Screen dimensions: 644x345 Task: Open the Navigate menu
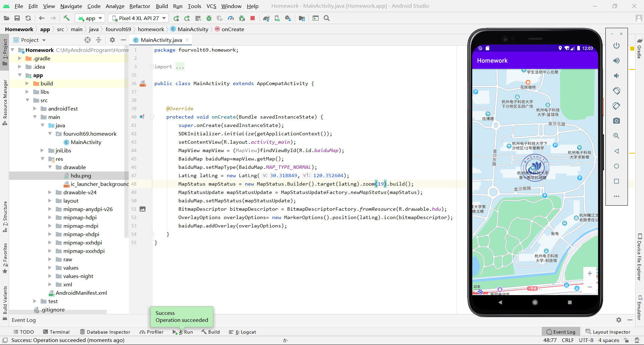(x=71, y=6)
